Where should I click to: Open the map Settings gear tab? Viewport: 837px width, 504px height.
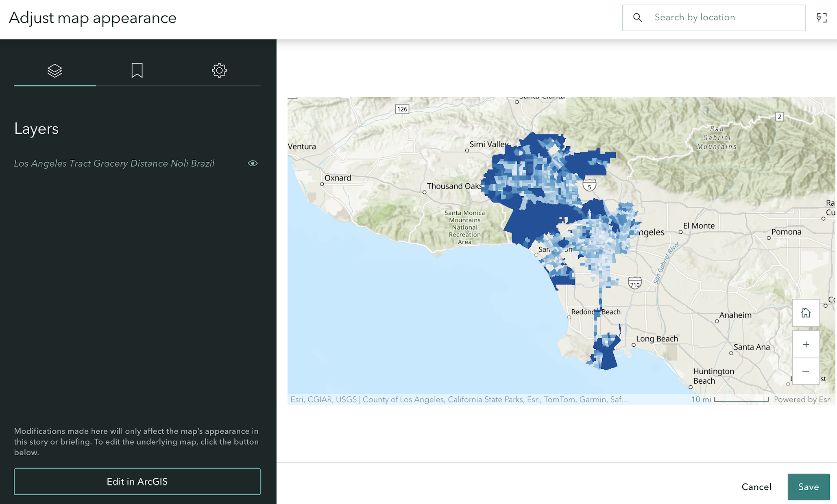(219, 71)
